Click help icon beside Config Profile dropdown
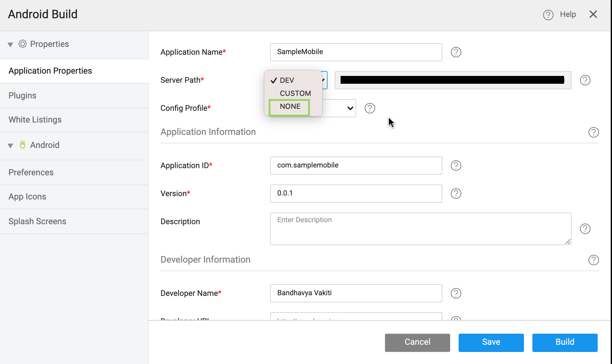 370,108
